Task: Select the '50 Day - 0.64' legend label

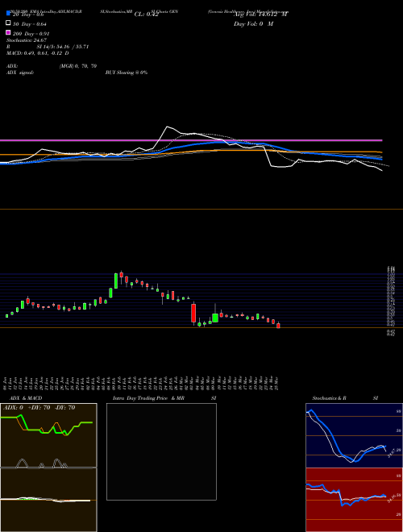Action: [x=30, y=24]
